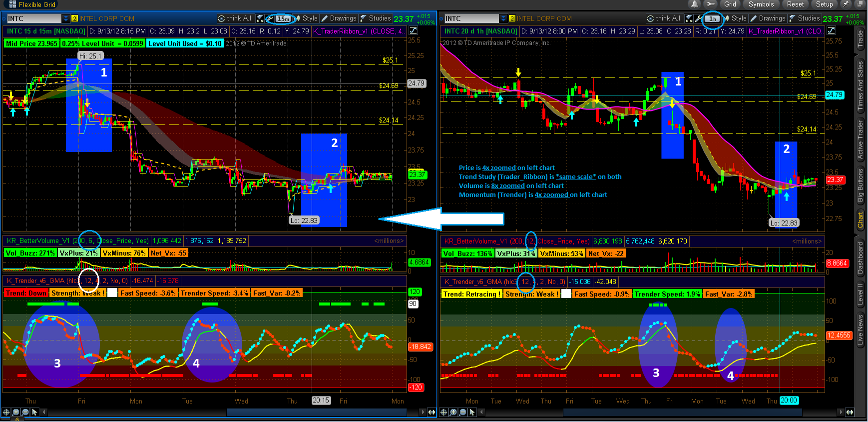The width and height of the screenshot is (868, 422).
Task: Open think A.I. on the left chart
Action: pyautogui.click(x=235, y=18)
